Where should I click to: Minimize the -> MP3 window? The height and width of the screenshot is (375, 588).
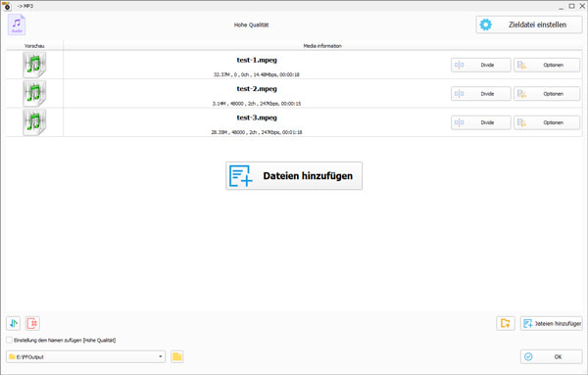coord(561,7)
